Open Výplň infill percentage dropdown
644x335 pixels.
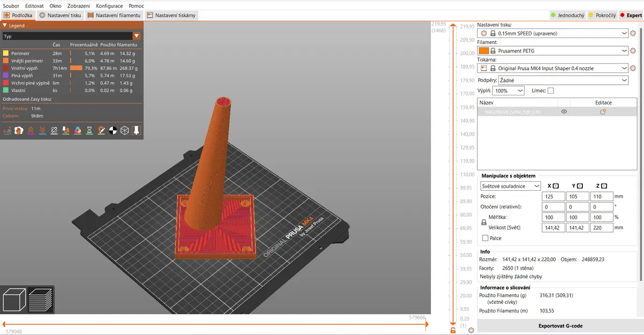(x=510, y=91)
